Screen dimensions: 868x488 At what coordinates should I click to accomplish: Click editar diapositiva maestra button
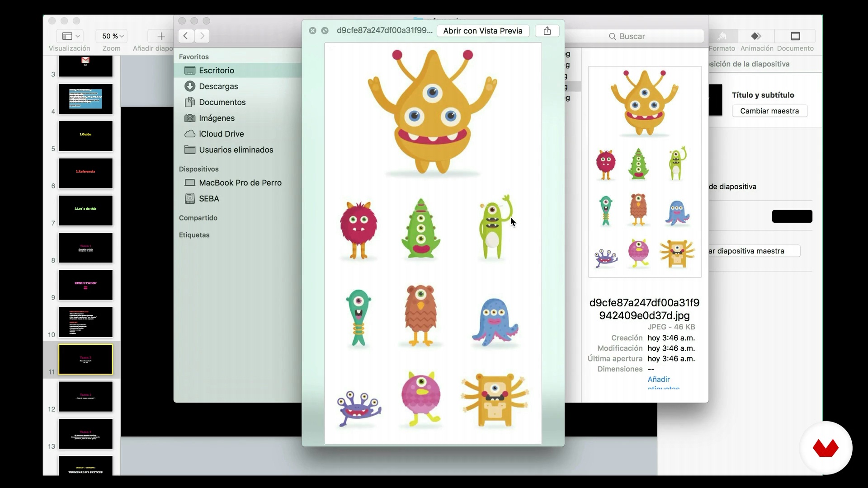754,251
